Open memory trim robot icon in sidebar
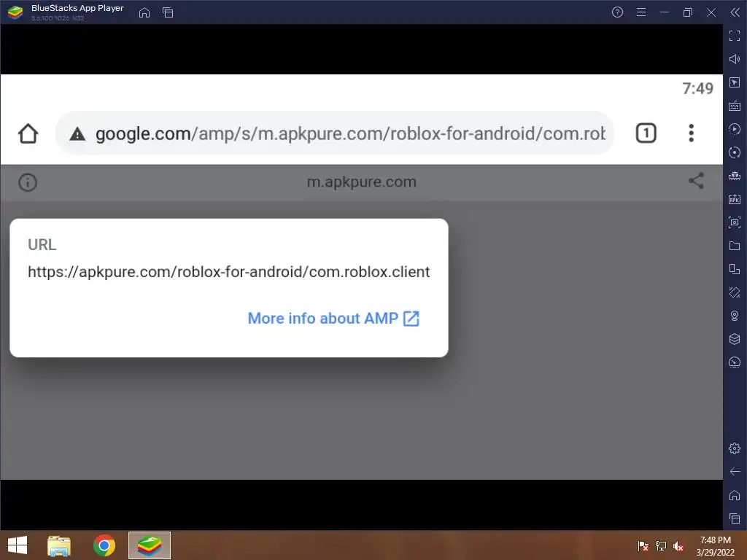 point(735,176)
